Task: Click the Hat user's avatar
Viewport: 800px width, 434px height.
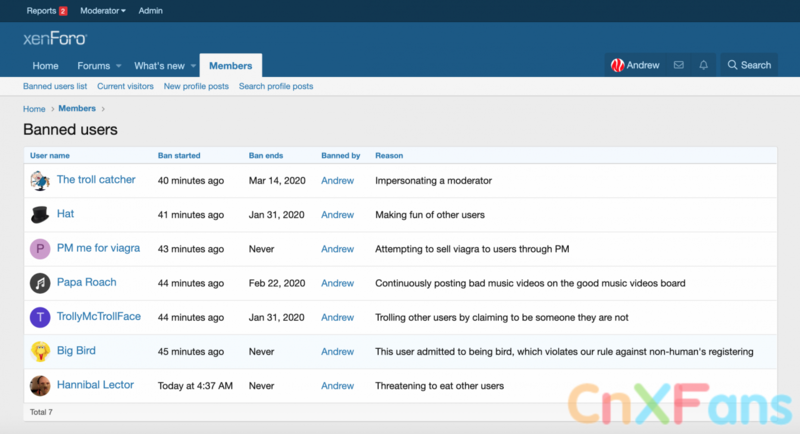Action: (x=40, y=214)
